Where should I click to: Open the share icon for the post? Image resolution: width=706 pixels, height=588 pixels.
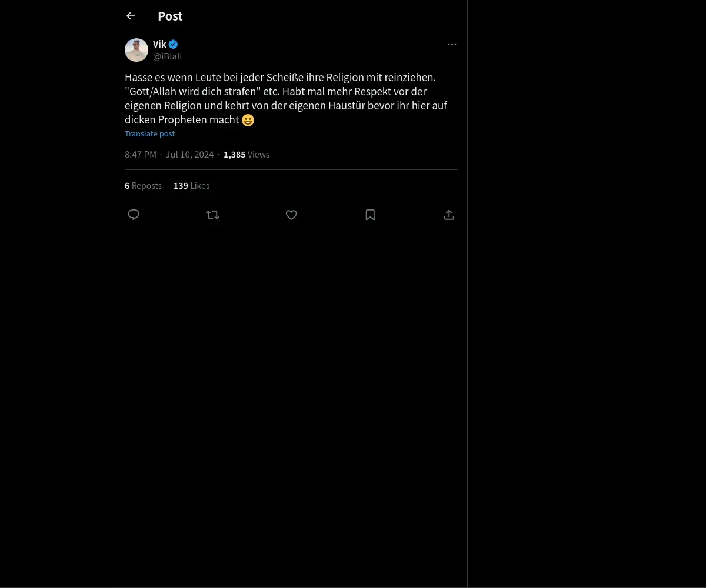pos(449,215)
